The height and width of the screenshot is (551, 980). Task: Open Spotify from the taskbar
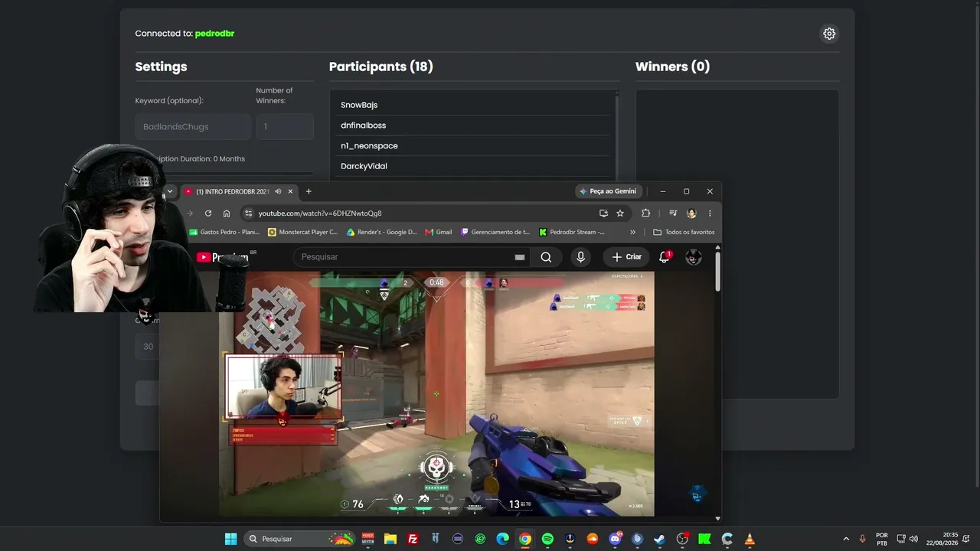tap(547, 539)
